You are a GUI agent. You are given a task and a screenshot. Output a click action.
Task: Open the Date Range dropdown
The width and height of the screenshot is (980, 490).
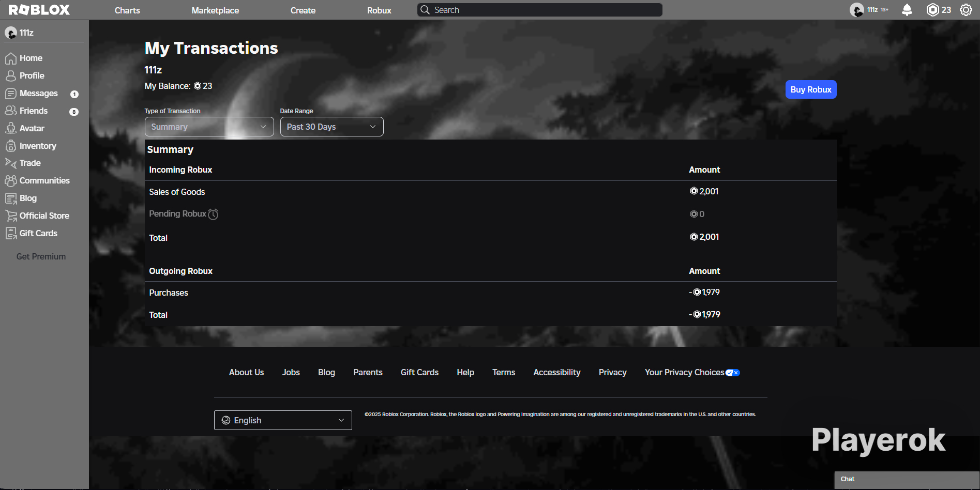[x=332, y=127]
